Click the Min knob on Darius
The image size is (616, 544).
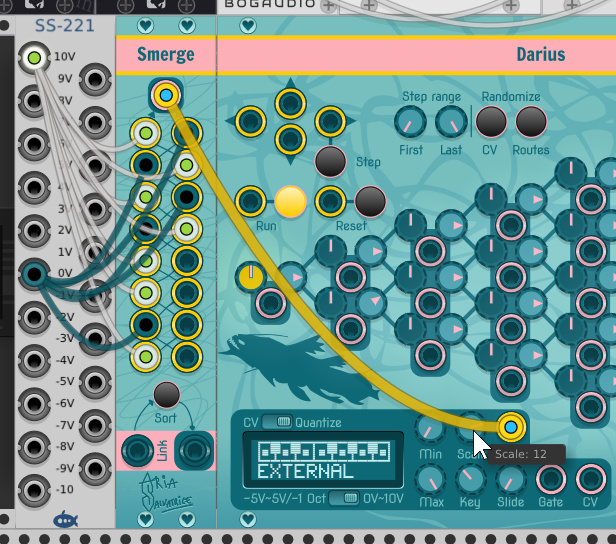tap(430, 429)
